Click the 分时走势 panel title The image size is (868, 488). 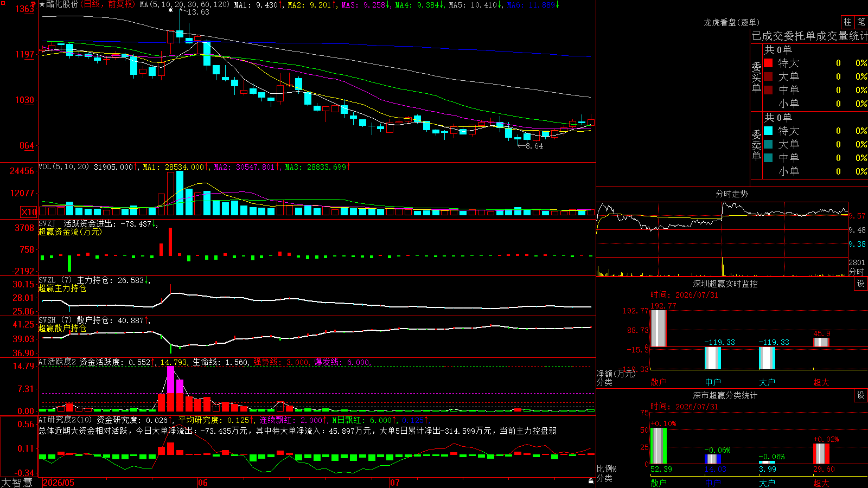(x=732, y=194)
